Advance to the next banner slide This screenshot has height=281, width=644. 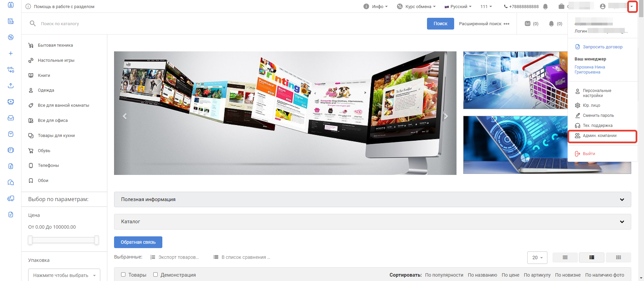[x=446, y=116]
